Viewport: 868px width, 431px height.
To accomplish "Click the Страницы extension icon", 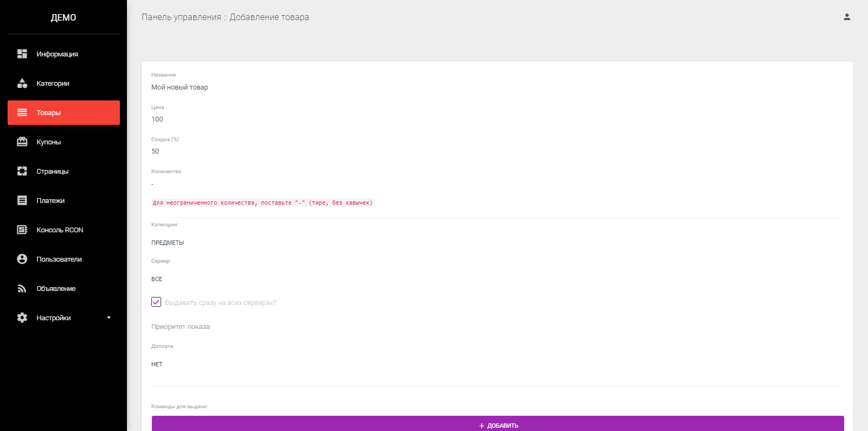I will click(22, 171).
